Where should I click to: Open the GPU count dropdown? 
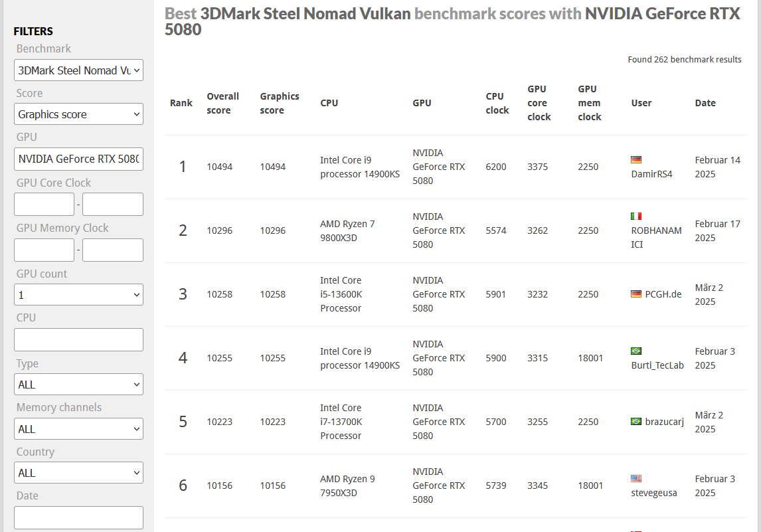(x=78, y=295)
